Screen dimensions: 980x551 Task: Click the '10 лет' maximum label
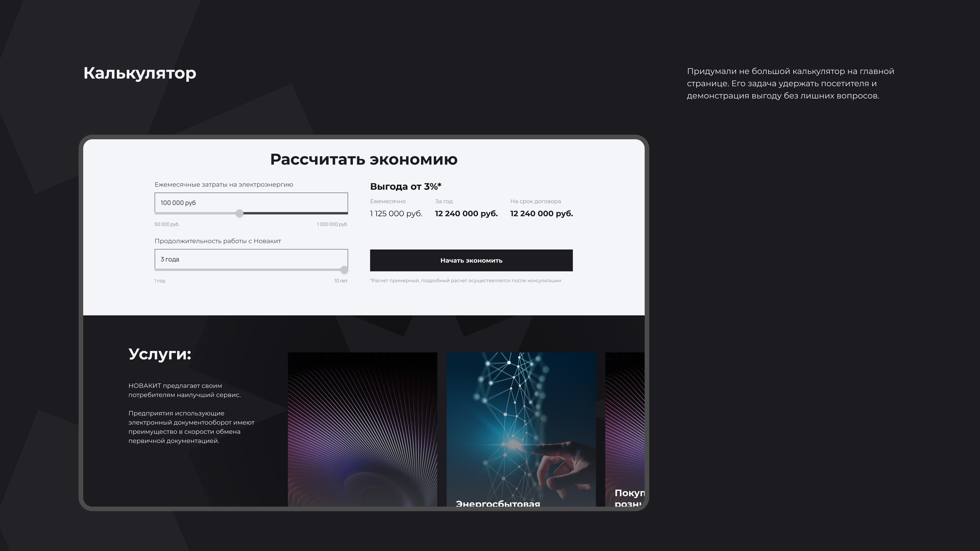[341, 281]
